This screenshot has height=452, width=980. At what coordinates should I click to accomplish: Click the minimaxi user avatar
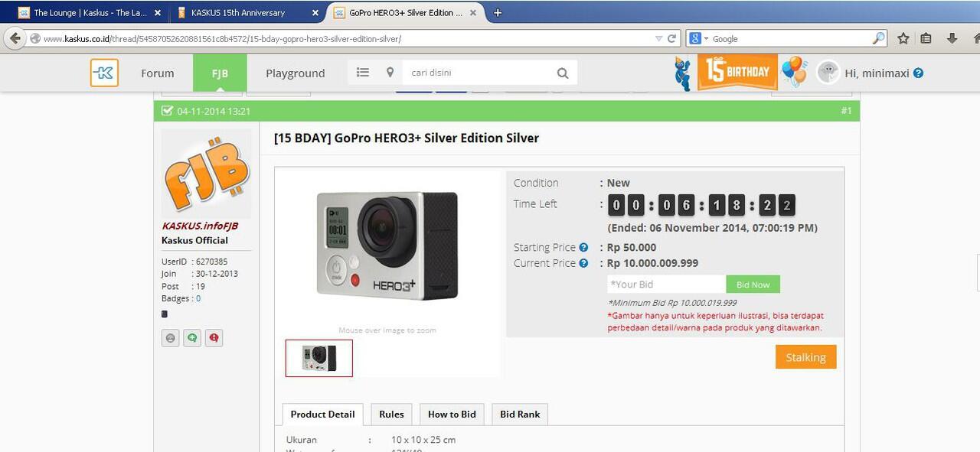(x=828, y=72)
